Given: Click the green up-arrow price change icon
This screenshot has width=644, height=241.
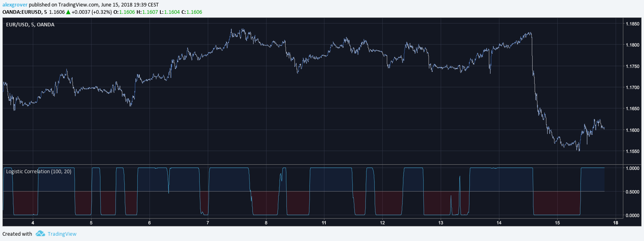Looking at the screenshot, I should (x=68, y=12).
